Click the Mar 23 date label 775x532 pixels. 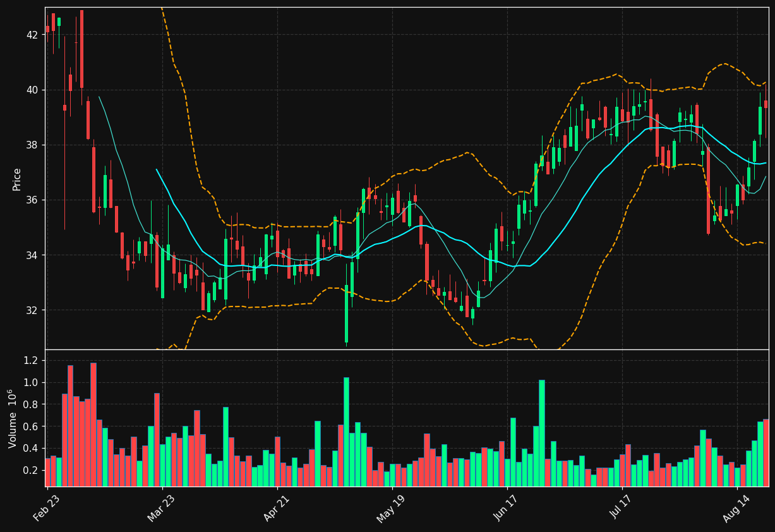pyautogui.click(x=162, y=507)
